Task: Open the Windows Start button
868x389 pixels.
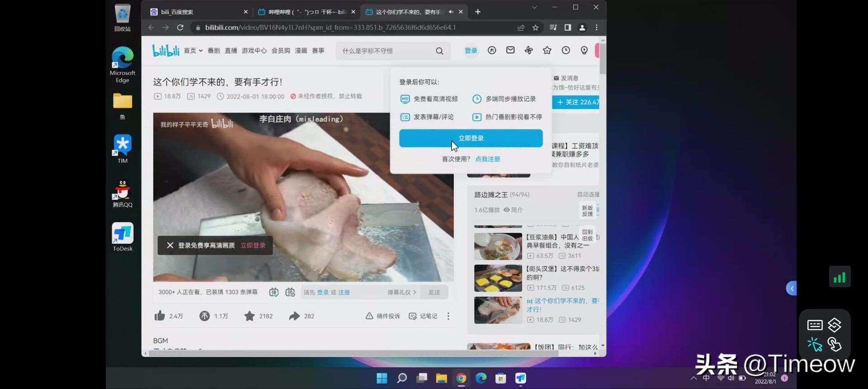Action: tap(382, 378)
